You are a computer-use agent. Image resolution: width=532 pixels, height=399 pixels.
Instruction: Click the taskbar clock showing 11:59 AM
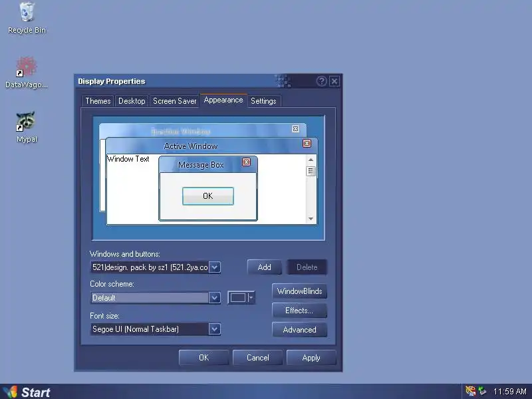click(509, 392)
